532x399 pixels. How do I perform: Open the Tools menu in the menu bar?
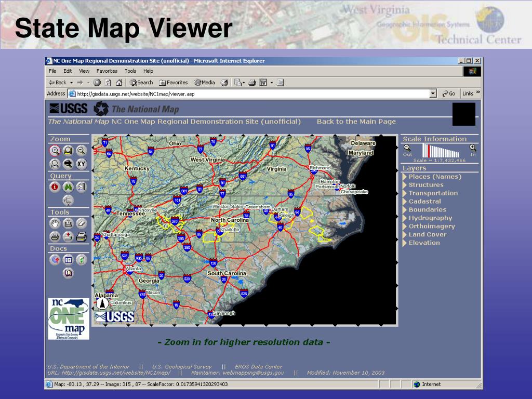coord(130,71)
